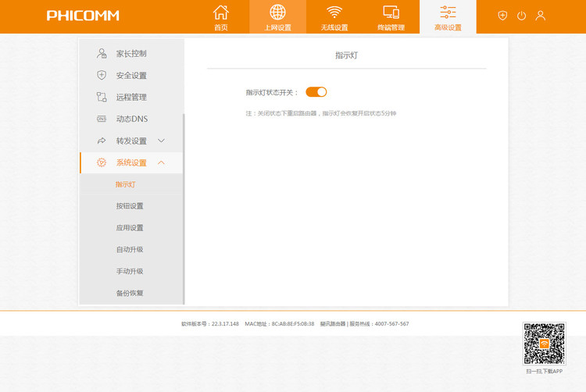
Task: Click the power reboot icon in header
Action: click(x=521, y=16)
